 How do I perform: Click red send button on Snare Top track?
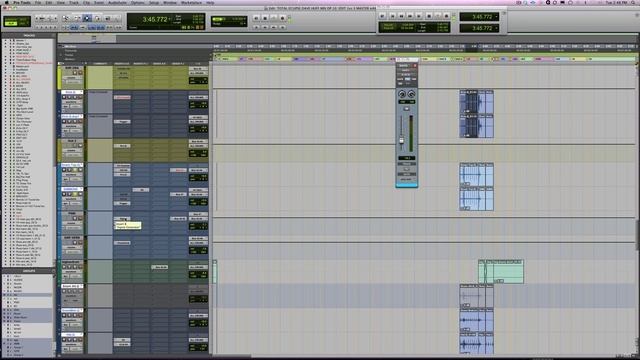click(x=178, y=170)
